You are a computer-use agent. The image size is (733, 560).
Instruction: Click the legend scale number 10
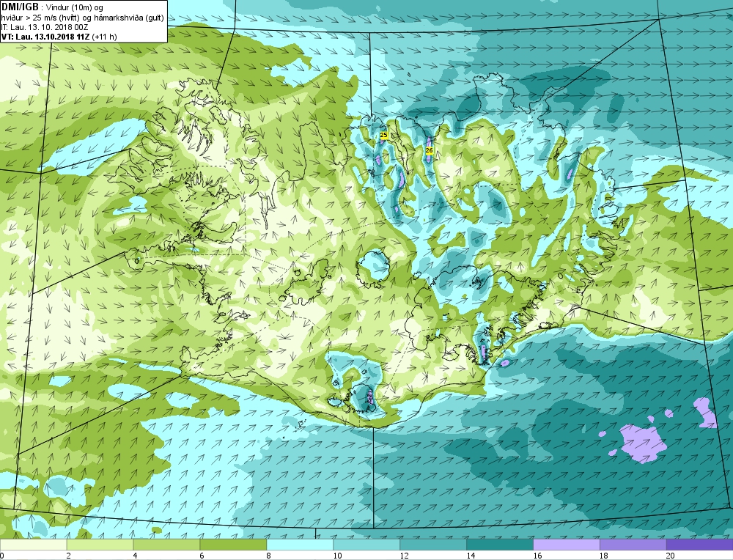tap(337, 556)
